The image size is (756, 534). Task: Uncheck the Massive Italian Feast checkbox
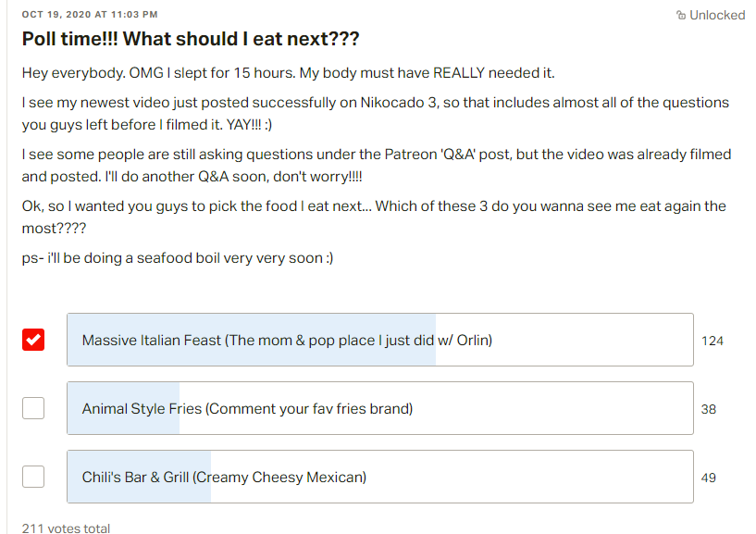click(33, 340)
